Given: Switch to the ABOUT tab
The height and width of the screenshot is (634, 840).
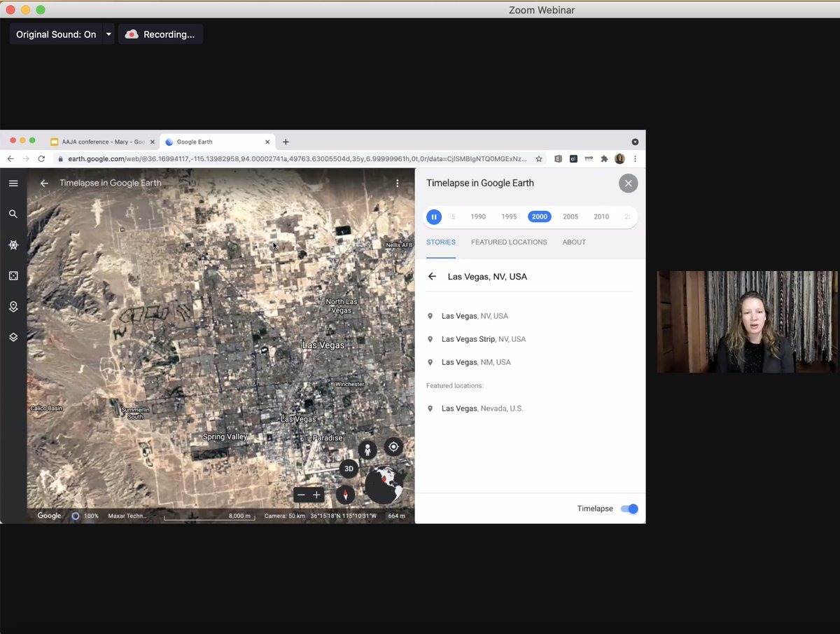Looking at the screenshot, I should (x=574, y=242).
